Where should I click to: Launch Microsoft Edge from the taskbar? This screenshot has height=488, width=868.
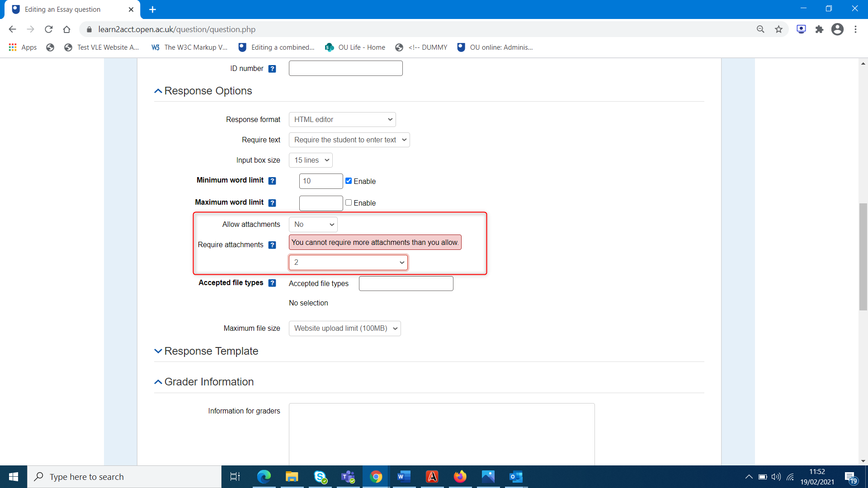click(x=264, y=477)
